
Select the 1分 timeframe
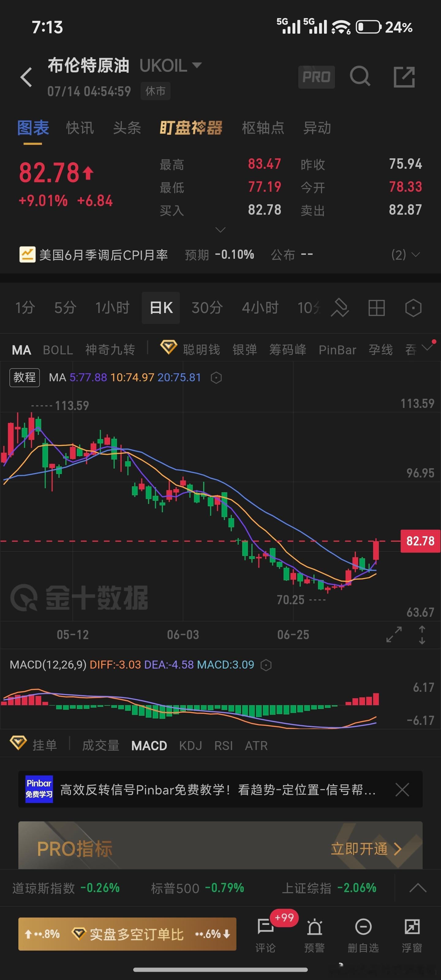(x=25, y=307)
